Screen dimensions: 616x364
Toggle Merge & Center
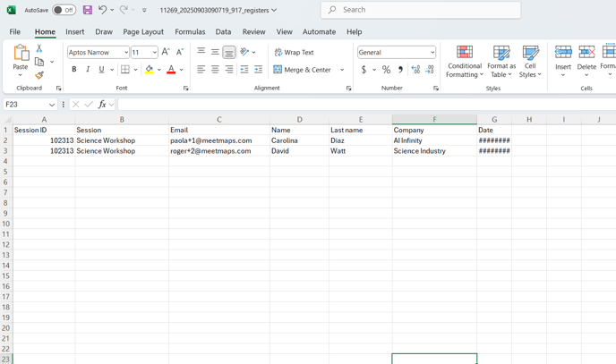point(302,70)
